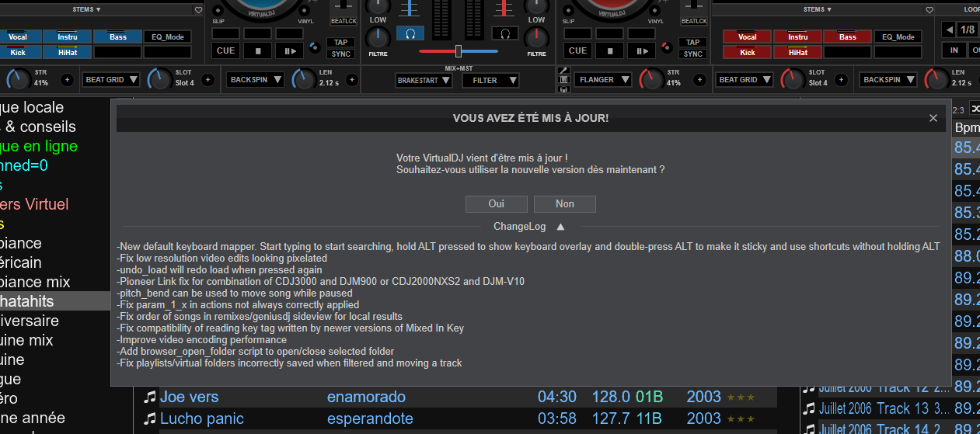980x434 pixels.
Task: Enable right deck headphone cue
Action: pos(505,33)
